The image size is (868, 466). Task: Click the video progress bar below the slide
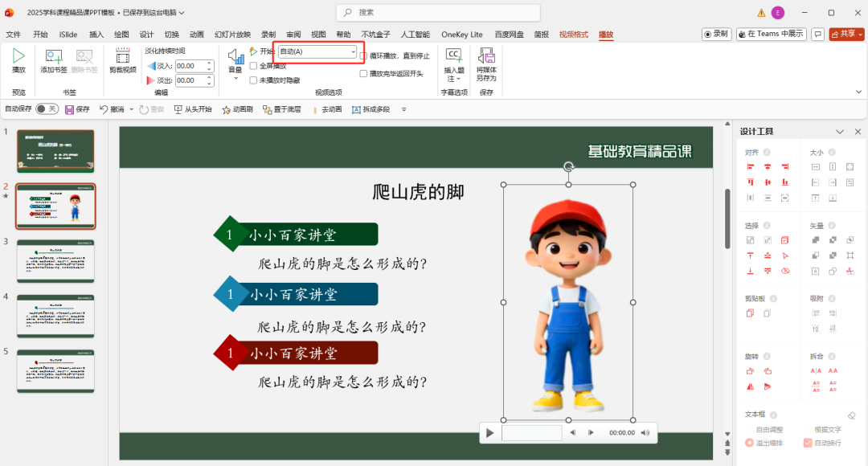[532, 432]
